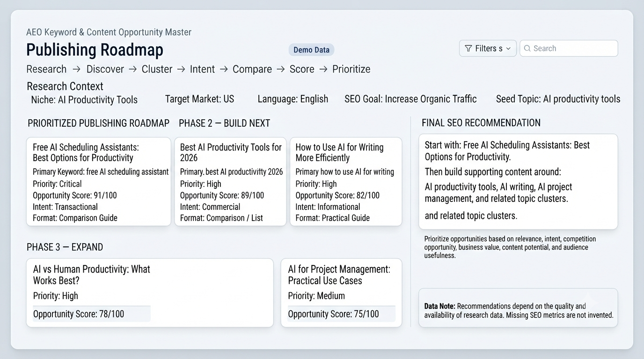
Task: Open 'AI for Project Management' card title
Action: click(339, 275)
